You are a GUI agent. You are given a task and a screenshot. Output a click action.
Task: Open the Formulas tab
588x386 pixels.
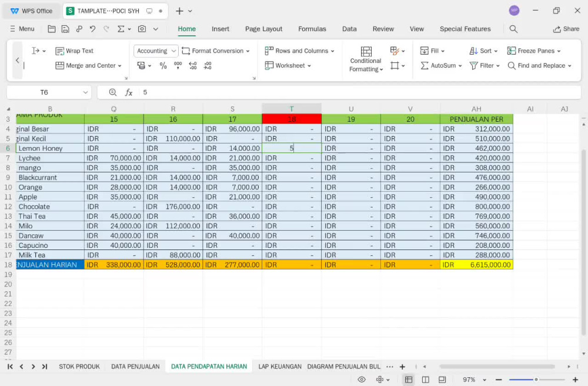pos(312,29)
